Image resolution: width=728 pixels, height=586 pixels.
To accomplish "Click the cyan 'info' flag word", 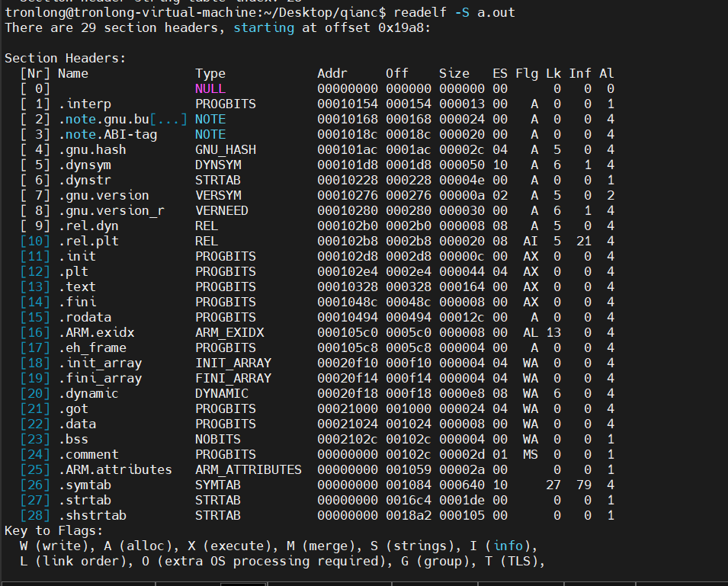I will coord(508,546).
